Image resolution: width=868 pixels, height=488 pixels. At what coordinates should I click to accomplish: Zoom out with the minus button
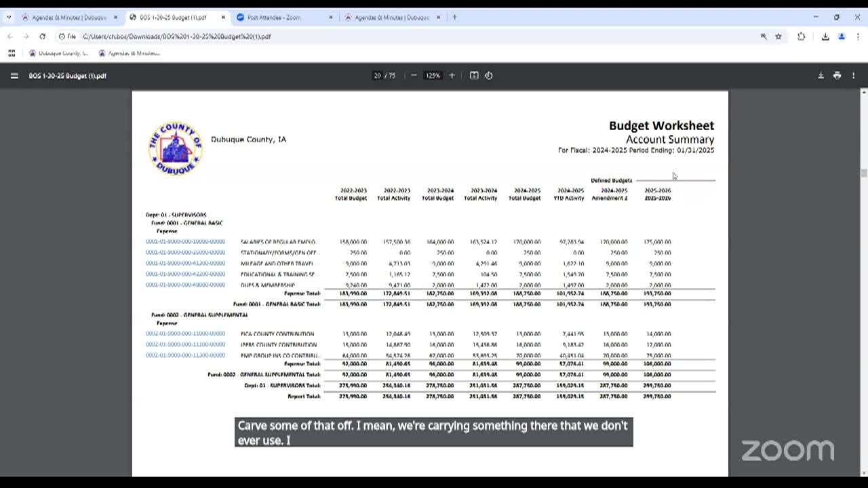coord(414,75)
